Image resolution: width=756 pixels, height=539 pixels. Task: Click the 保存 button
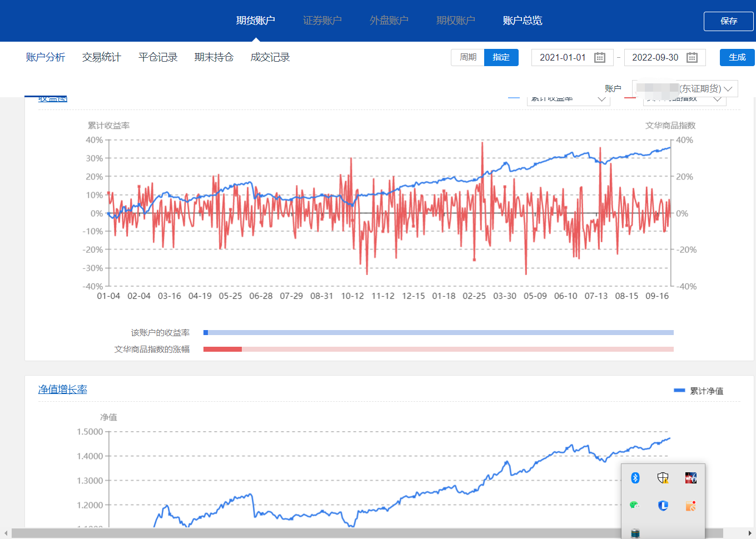point(729,21)
